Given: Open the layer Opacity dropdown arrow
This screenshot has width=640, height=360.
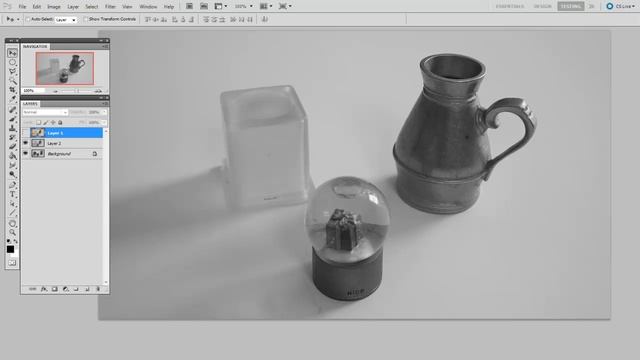Looking at the screenshot, I should click(104, 112).
